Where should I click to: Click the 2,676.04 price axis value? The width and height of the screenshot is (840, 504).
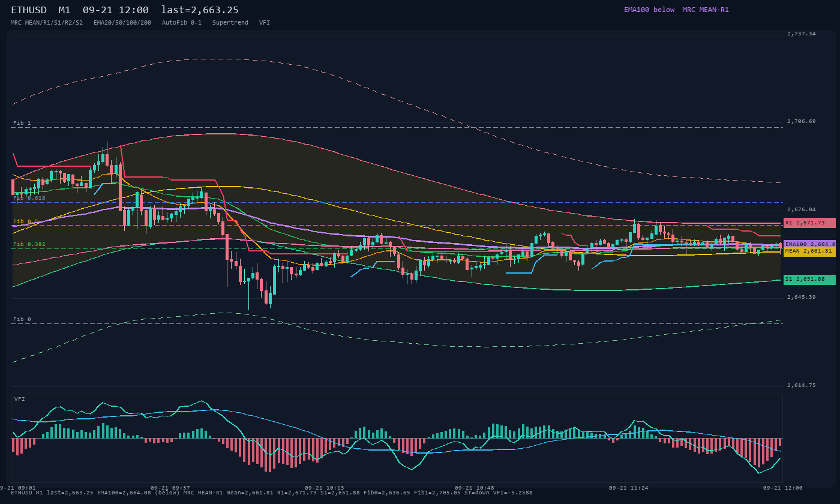tap(801, 209)
